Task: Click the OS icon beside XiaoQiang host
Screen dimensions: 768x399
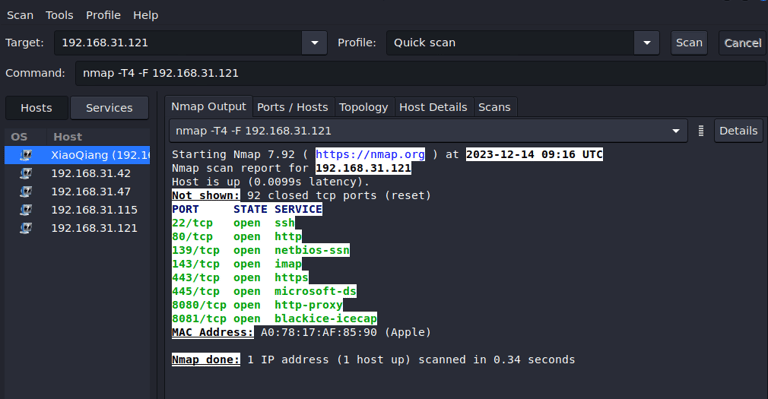Action: 25,155
